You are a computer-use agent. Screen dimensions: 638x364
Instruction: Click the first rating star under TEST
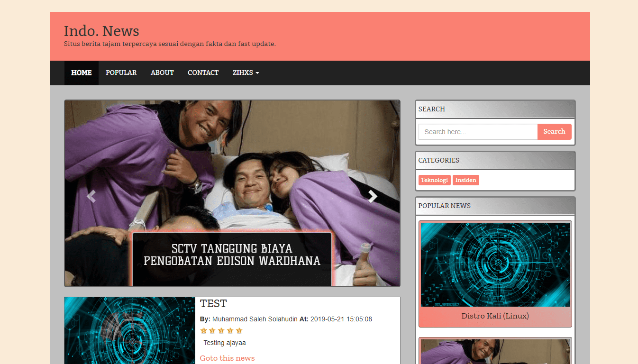tap(204, 331)
